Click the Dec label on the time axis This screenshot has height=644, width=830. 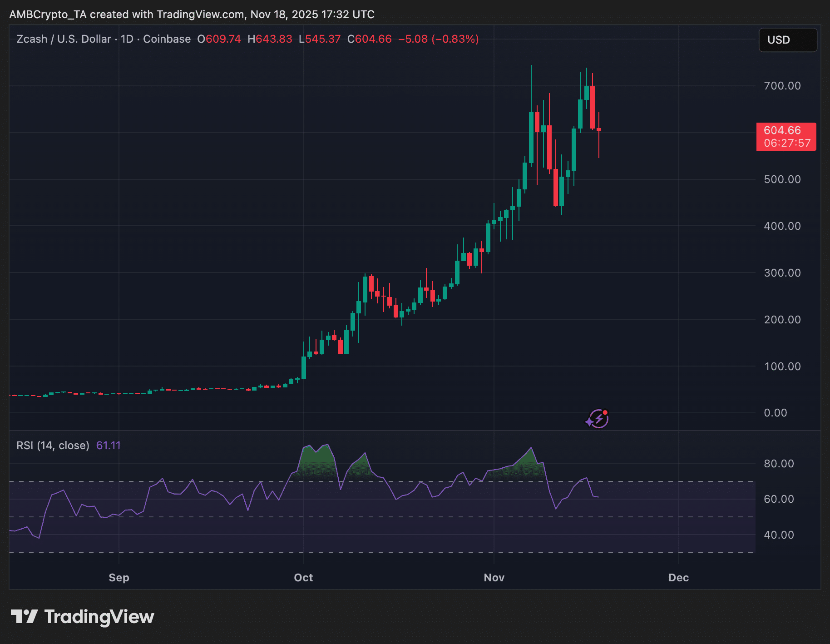pyautogui.click(x=678, y=578)
